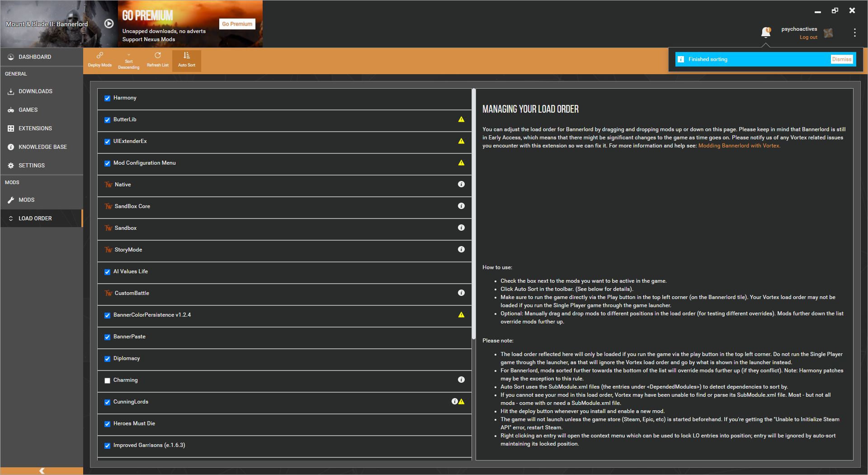Click the Log out link
The image size is (868, 475).
(x=808, y=38)
